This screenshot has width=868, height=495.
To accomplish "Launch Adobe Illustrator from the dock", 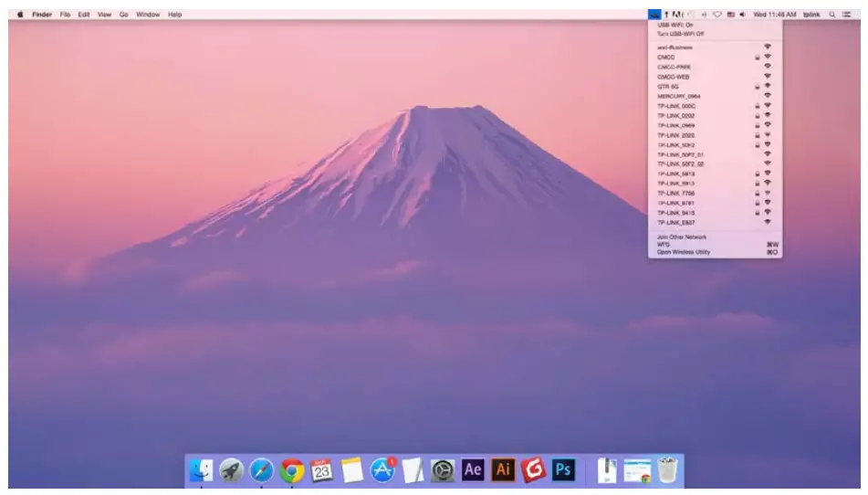I will coord(503,469).
